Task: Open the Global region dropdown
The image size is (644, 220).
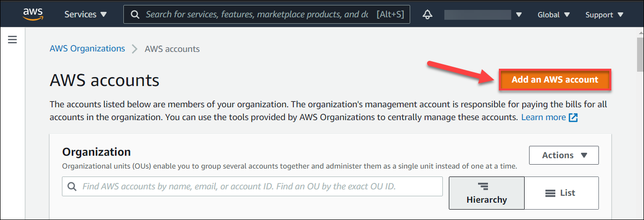Action: tap(554, 15)
